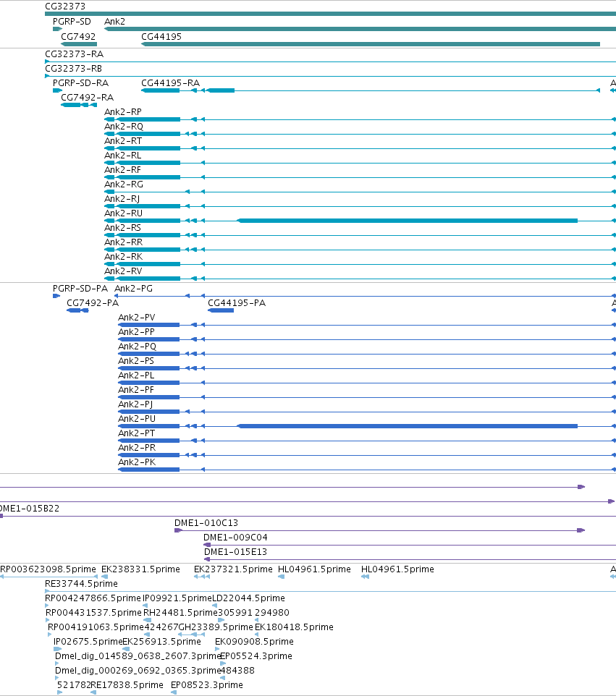Select the RP004247866.5prime EST label

(x=93, y=598)
